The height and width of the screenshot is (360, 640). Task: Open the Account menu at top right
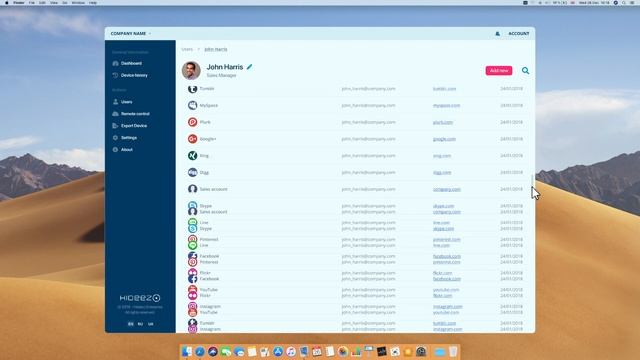point(519,33)
